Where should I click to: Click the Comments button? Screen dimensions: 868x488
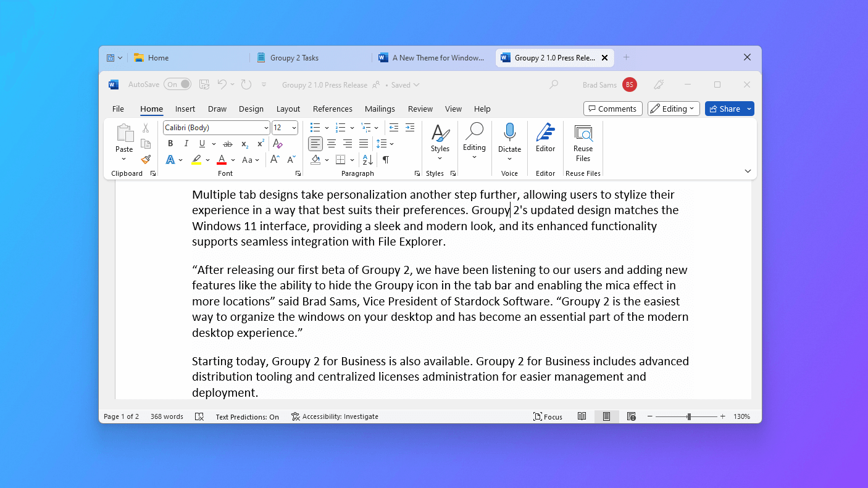click(x=612, y=109)
